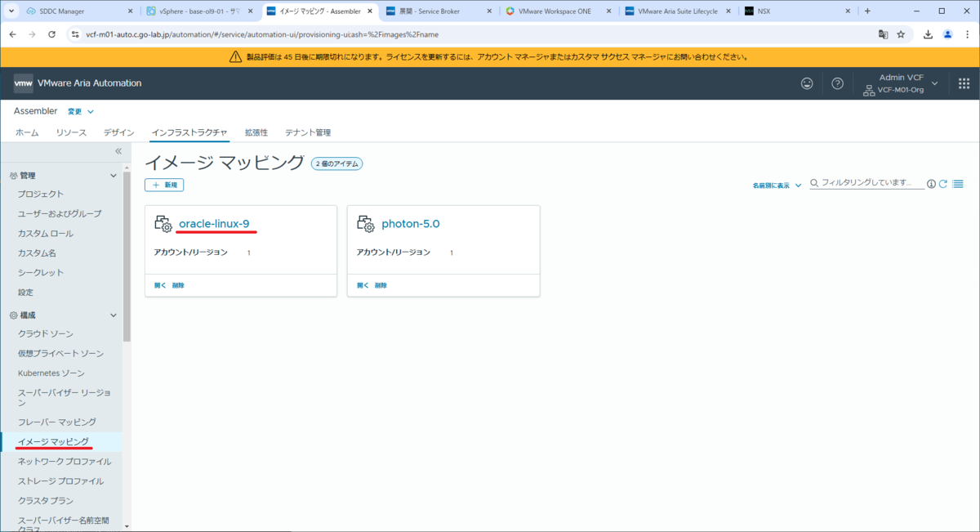Open the browser tab search dropdown
Screen dimensions: 980x532
(x=10, y=11)
